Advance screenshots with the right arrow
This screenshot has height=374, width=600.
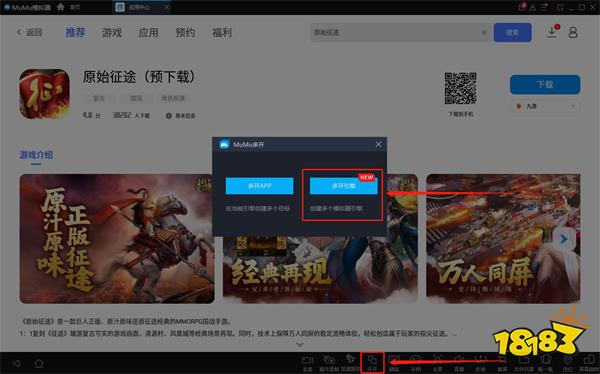[x=564, y=239]
